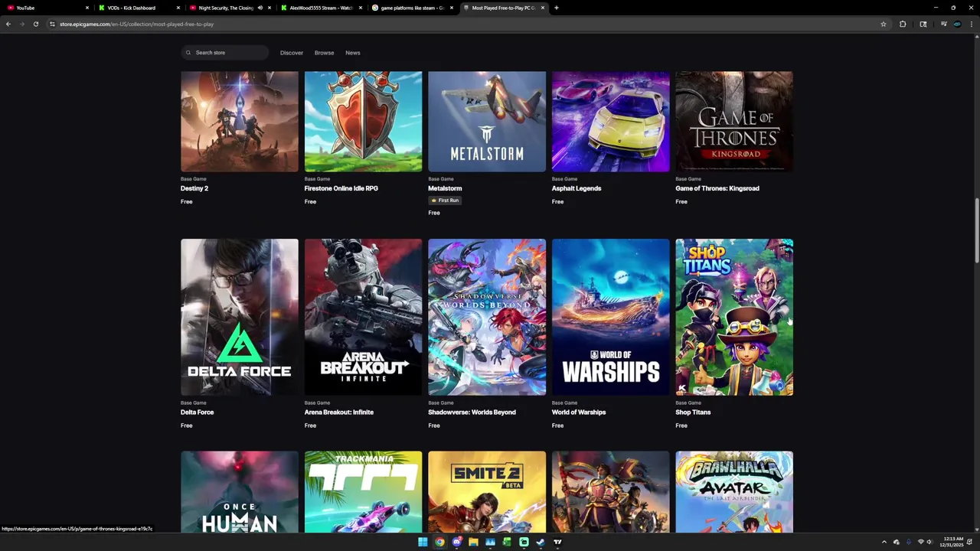The height and width of the screenshot is (551, 980).
Task: Open Once Human cover art
Action: pos(240,492)
